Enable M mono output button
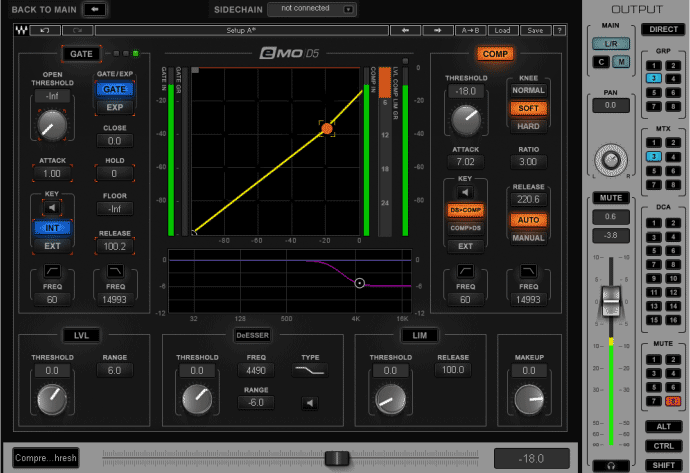Screen dimensions: 690x473 [x=621, y=62]
